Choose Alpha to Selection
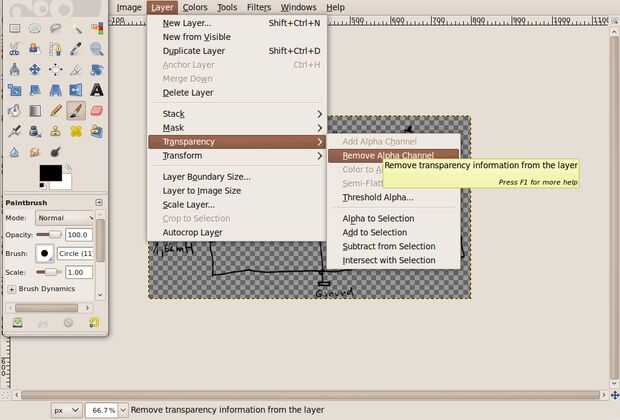The width and height of the screenshot is (620, 420). coord(393,218)
